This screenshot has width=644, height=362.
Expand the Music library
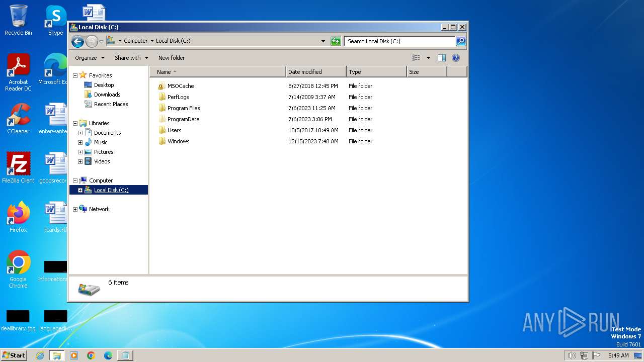tap(80, 142)
